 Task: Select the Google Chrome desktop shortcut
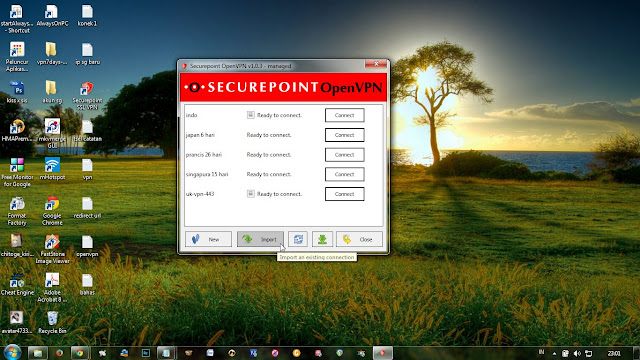[52, 211]
